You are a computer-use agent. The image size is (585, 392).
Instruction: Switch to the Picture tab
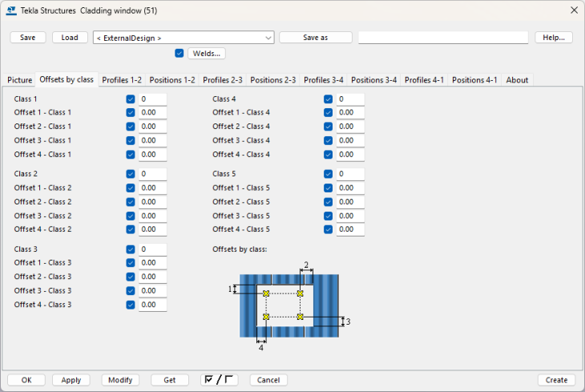(20, 80)
